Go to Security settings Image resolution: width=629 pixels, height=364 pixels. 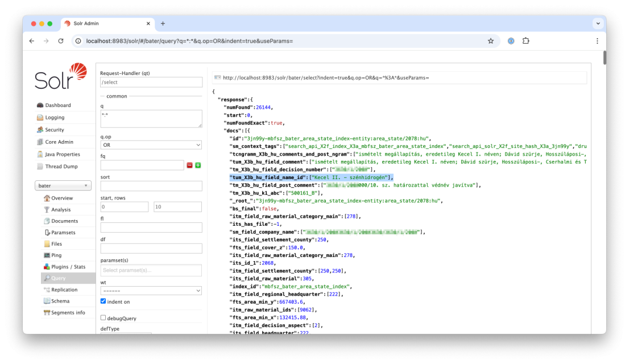tap(55, 130)
